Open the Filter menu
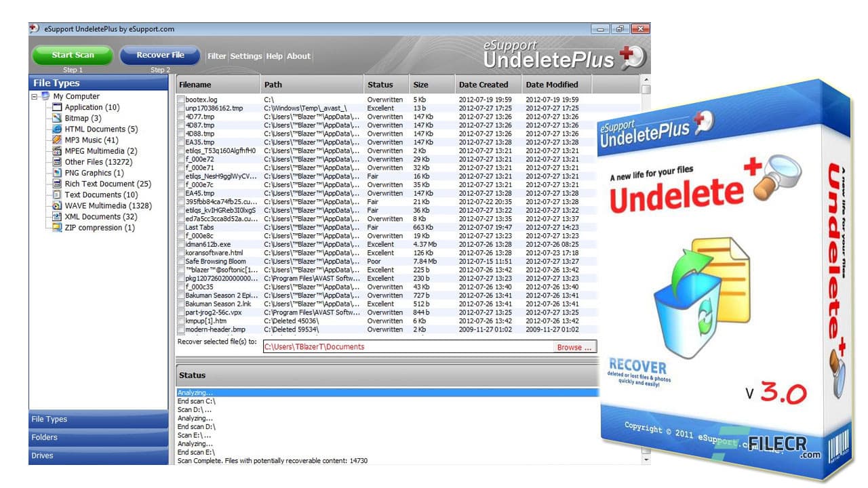Image resolution: width=868 pixels, height=488 pixels. coord(216,56)
